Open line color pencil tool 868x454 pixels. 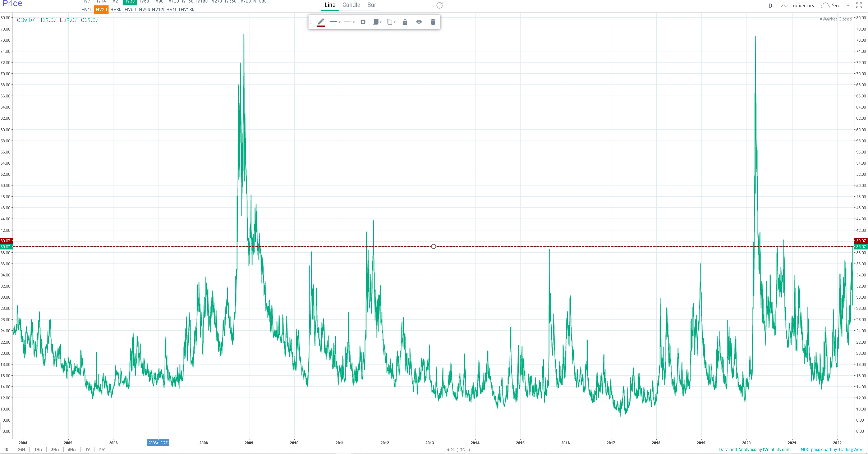321,22
